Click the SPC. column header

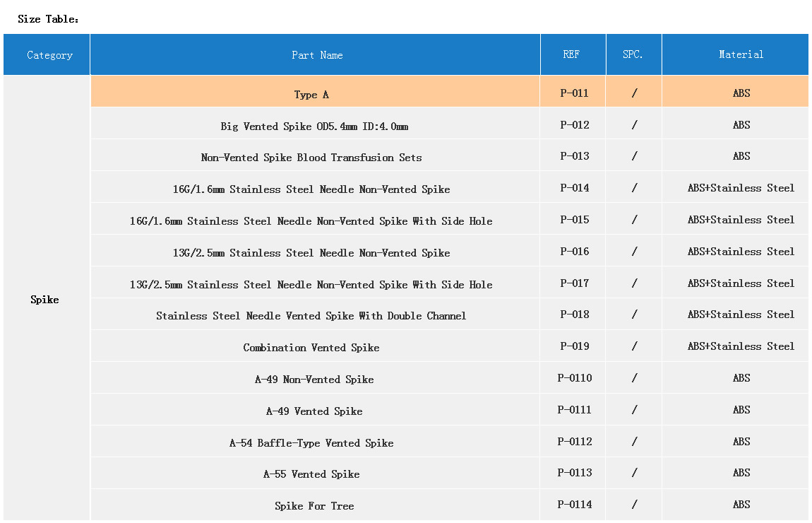click(x=633, y=54)
